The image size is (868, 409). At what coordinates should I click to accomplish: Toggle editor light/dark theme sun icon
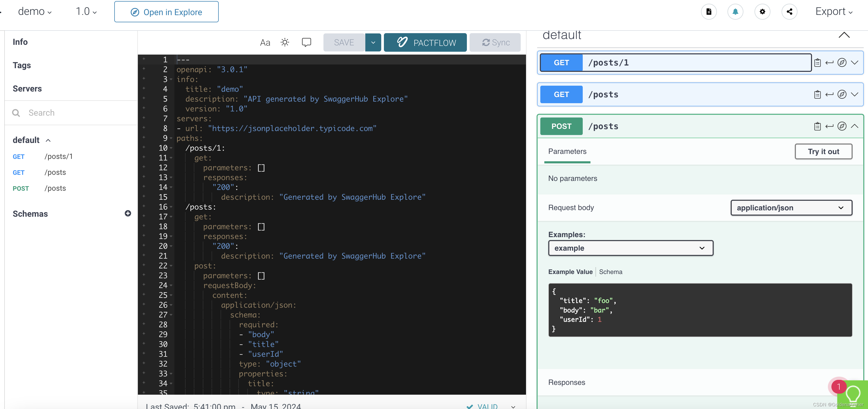coord(285,42)
